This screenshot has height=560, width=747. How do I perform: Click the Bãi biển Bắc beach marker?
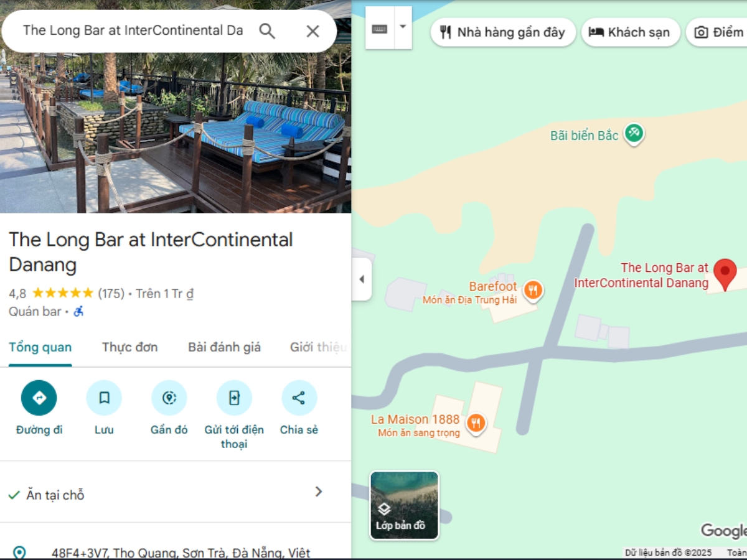pos(634,133)
